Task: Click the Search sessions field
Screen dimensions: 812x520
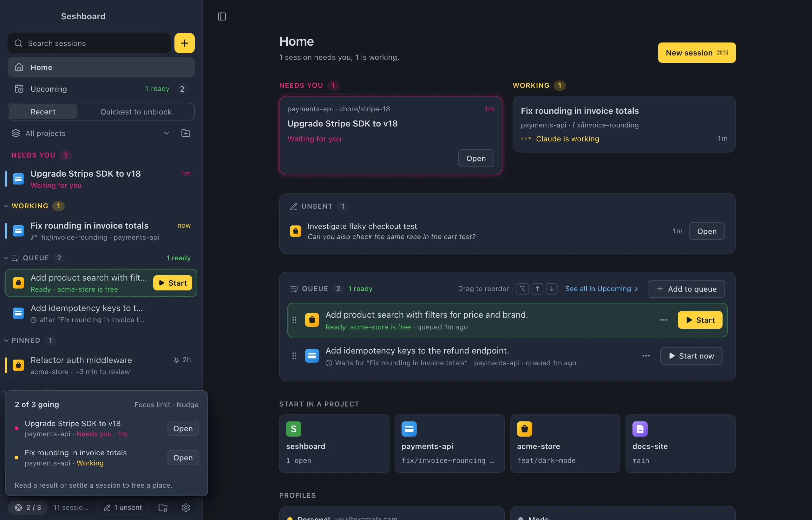Action: (x=89, y=43)
